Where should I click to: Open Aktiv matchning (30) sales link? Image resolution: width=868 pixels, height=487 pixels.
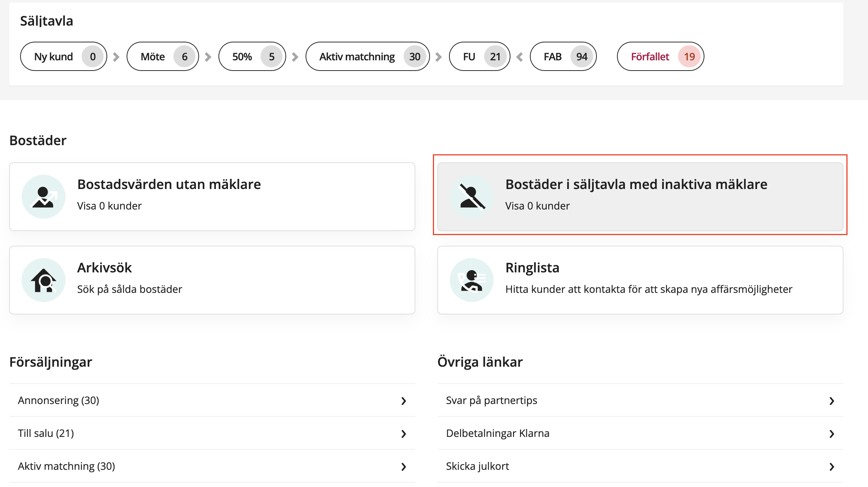click(67, 466)
